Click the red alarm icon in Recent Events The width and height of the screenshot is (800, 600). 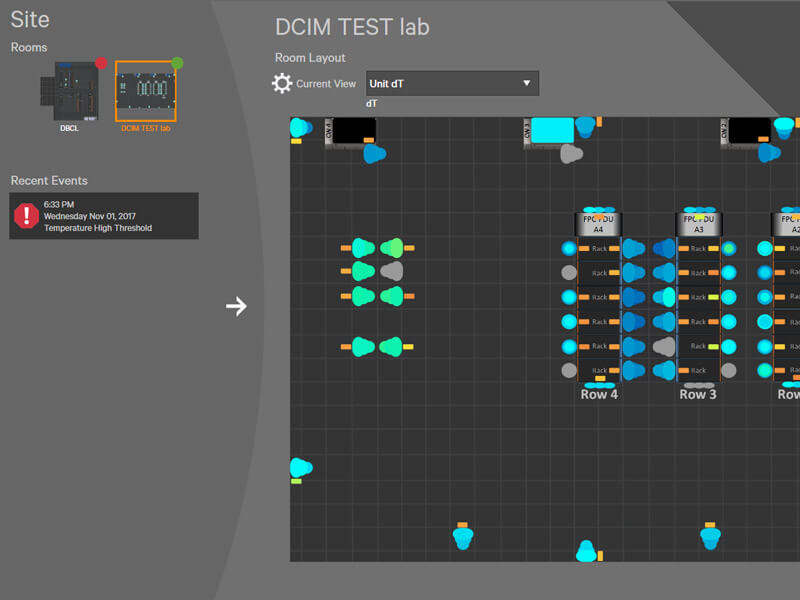26,215
